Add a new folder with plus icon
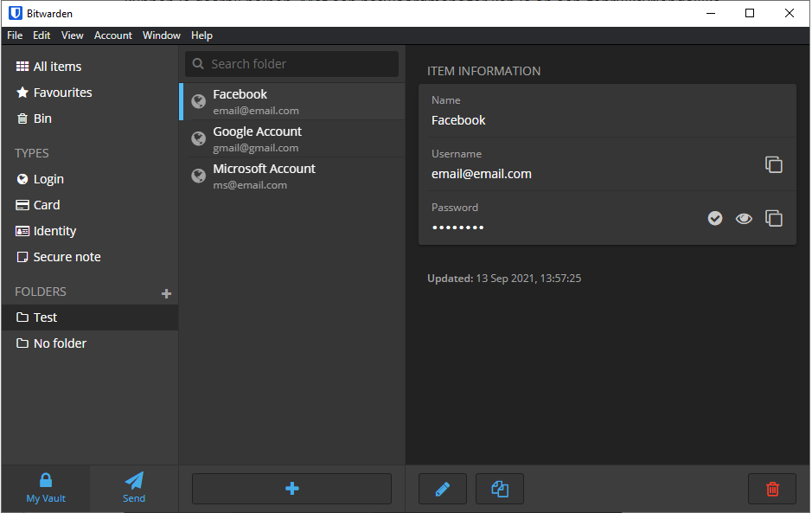This screenshot has height=513, width=812. pos(166,294)
